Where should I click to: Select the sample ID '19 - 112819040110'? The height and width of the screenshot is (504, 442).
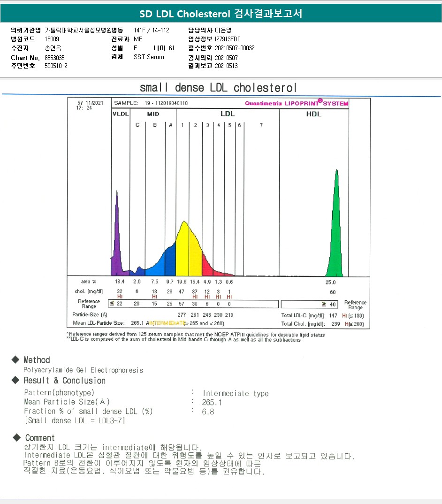coord(166,103)
